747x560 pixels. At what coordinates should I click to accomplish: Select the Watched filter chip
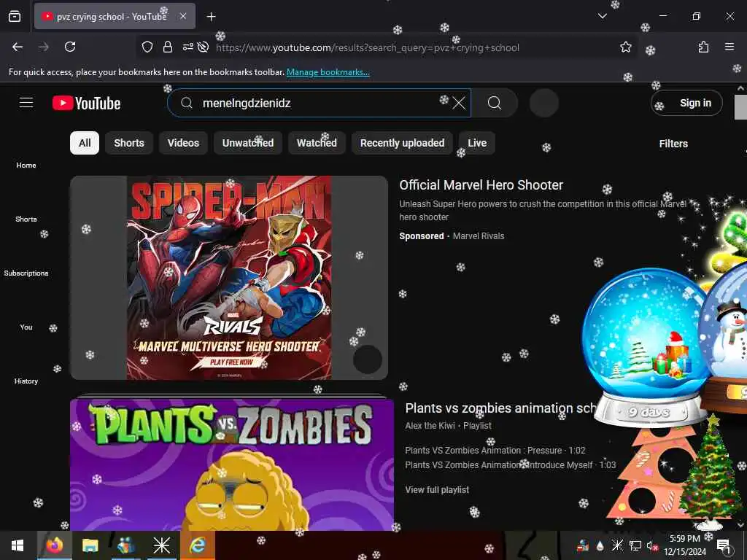pos(317,143)
